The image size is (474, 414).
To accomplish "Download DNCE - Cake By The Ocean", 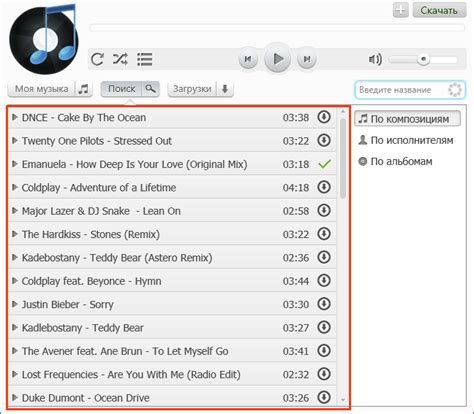I will (324, 117).
